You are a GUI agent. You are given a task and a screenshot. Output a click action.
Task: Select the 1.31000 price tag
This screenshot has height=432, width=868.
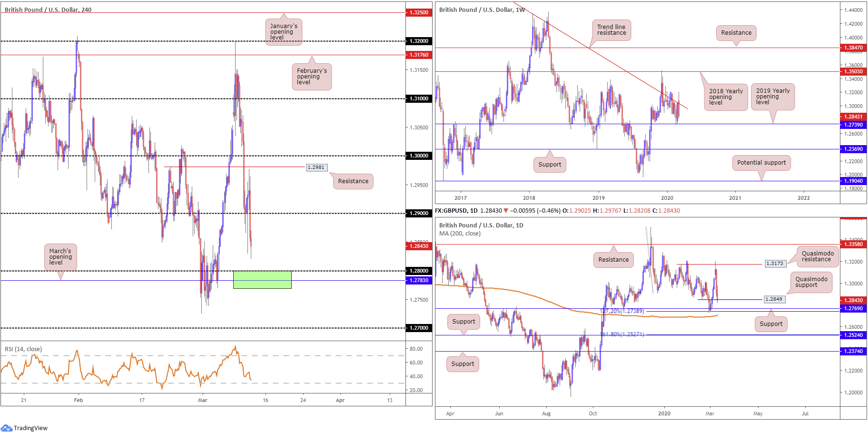tap(419, 98)
